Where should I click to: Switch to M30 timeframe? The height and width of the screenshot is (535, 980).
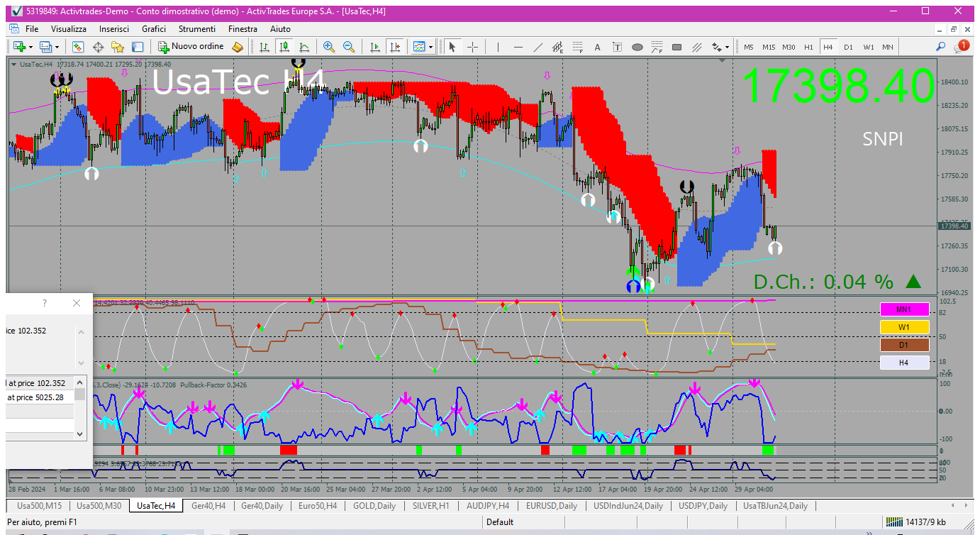789,47
